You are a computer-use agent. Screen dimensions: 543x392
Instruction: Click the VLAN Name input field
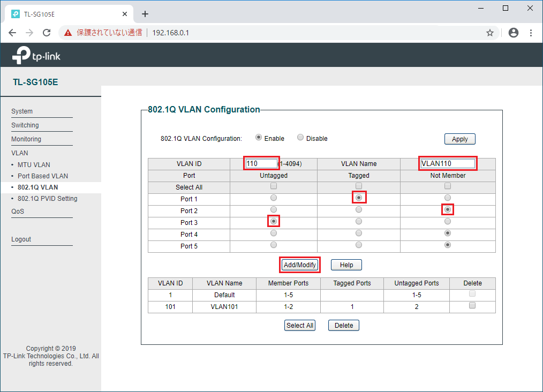click(x=448, y=163)
